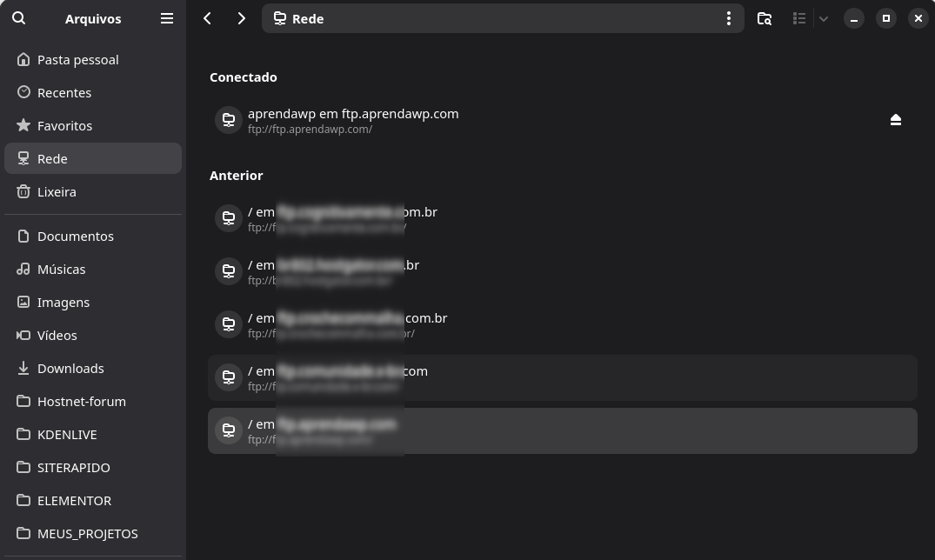Open the path bar kebab menu

click(x=728, y=18)
